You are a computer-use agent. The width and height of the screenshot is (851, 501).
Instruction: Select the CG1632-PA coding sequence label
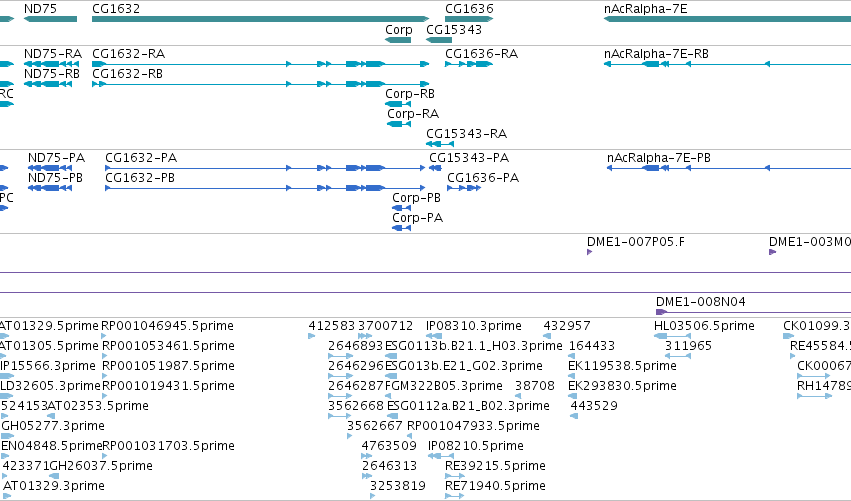pos(141,158)
